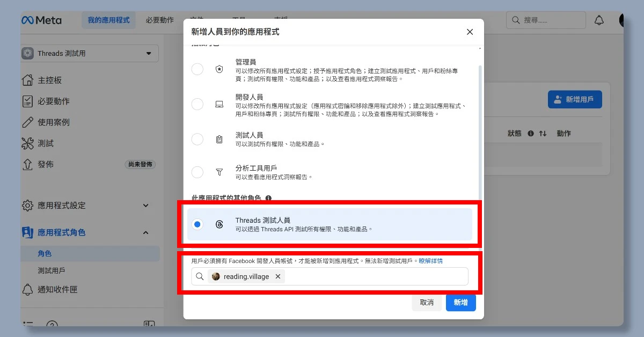The height and width of the screenshot is (337, 644).
Task: Select the 測試人員 radio button
Action: 197,139
